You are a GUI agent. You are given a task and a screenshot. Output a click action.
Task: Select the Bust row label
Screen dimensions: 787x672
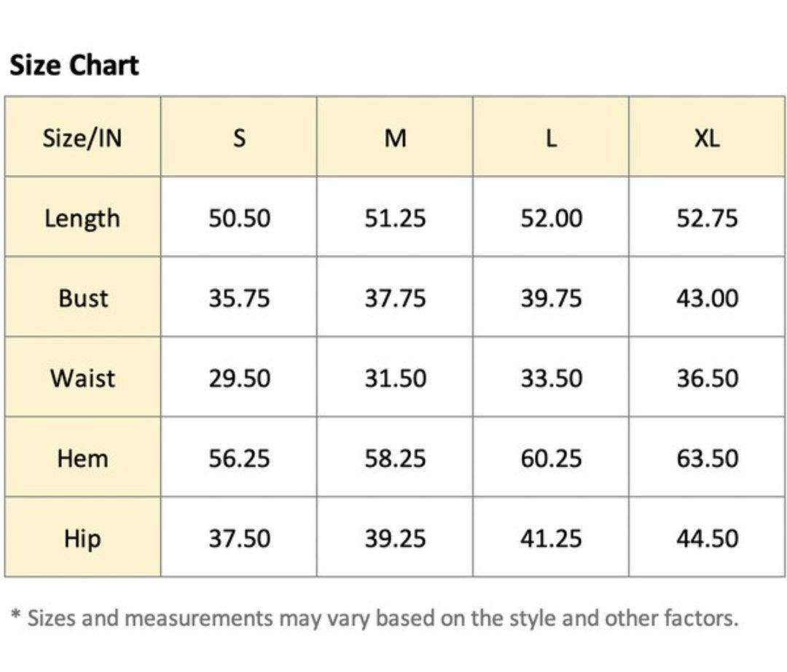tap(83, 298)
